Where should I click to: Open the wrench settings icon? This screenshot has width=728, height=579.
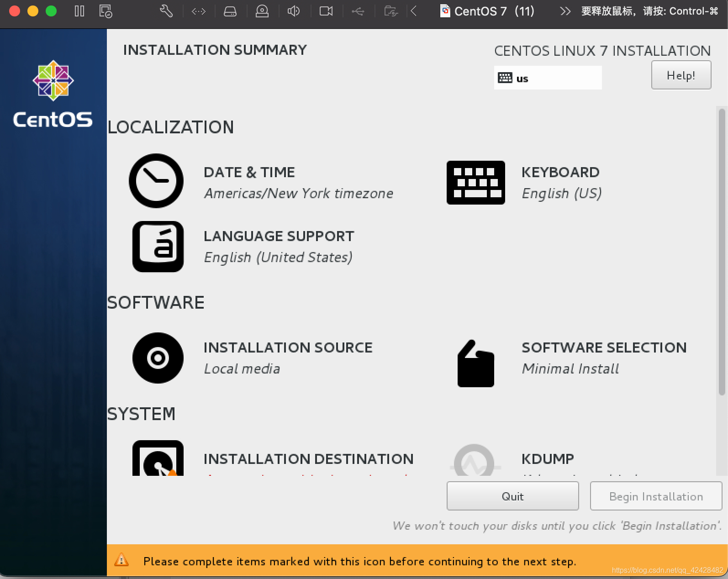(x=166, y=11)
